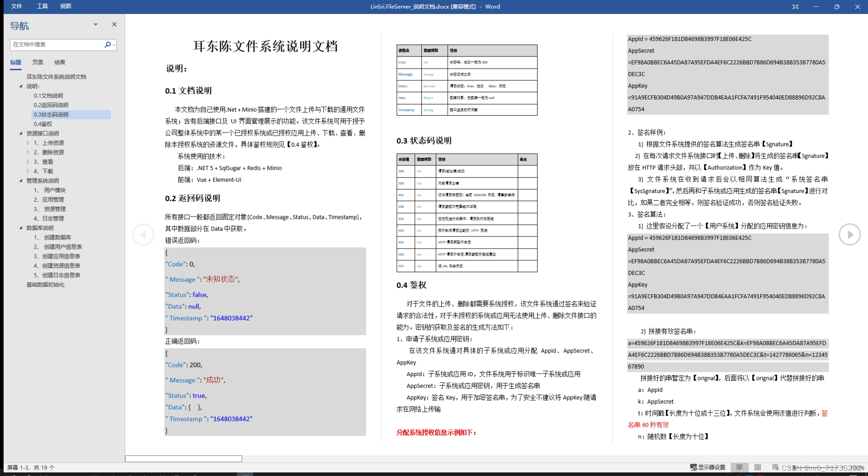Click the full-screen auto-hide icon in title bar
The height and width of the screenshot is (476, 868).
(x=795, y=7)
